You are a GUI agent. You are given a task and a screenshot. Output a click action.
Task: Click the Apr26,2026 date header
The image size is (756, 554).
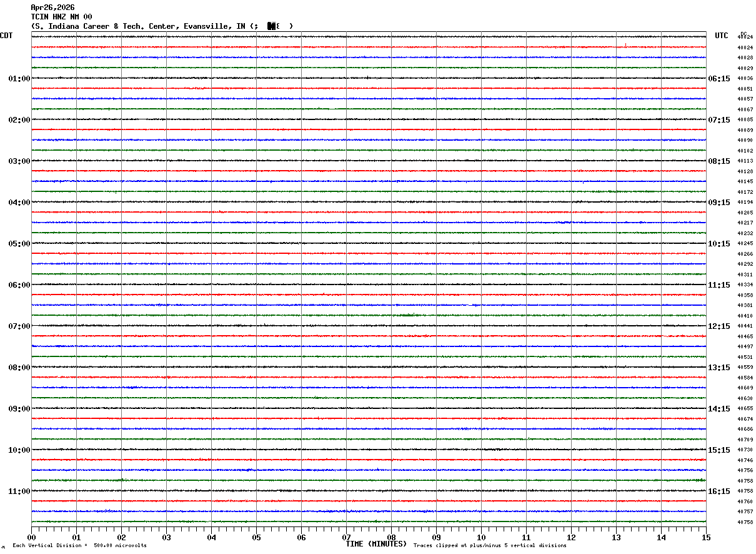pyautogui.click(x=52, y=8)
